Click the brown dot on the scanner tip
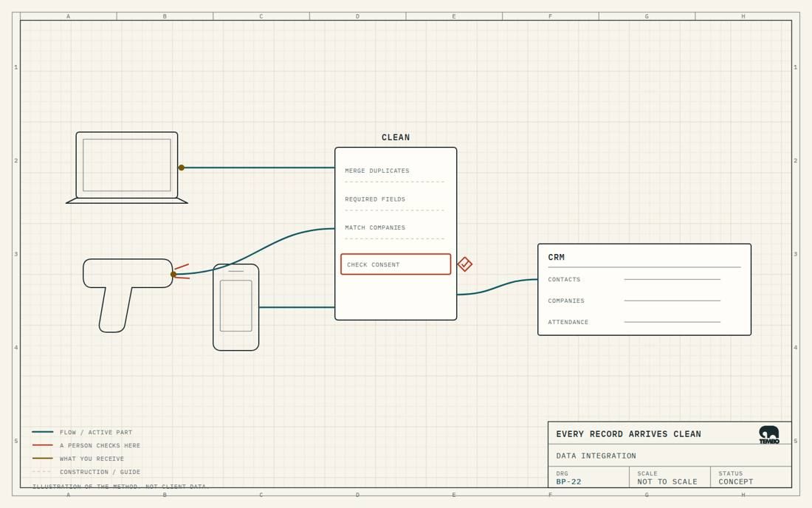 [173, 275]
